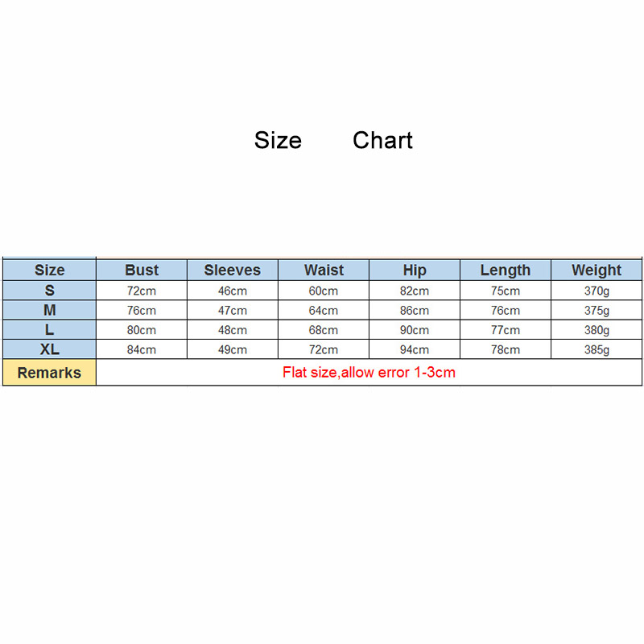Click the M size row label
The image size is (644, 644).
[x=50, y=310]
